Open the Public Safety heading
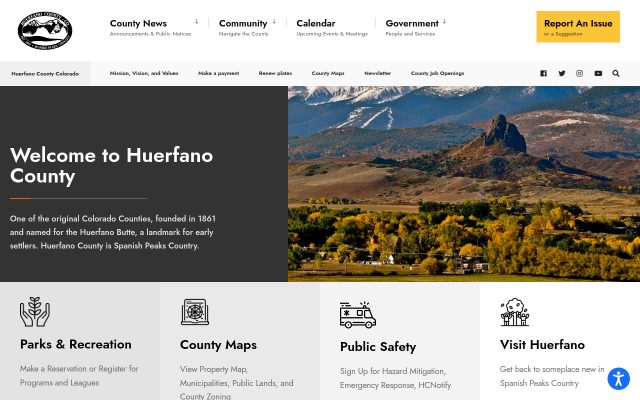The height and width of the screenshot is (400, 640). [x=378, y=347]
